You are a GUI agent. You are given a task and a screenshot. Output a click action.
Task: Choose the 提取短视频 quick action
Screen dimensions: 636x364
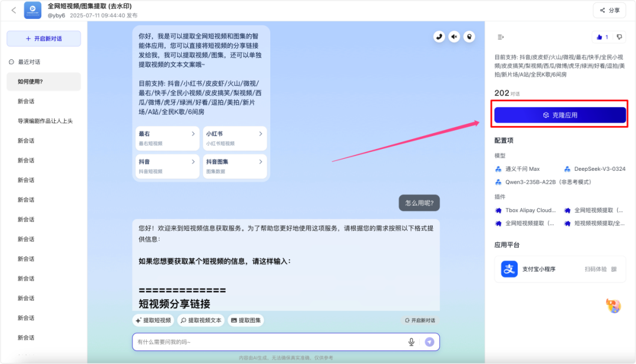[153, 320]
